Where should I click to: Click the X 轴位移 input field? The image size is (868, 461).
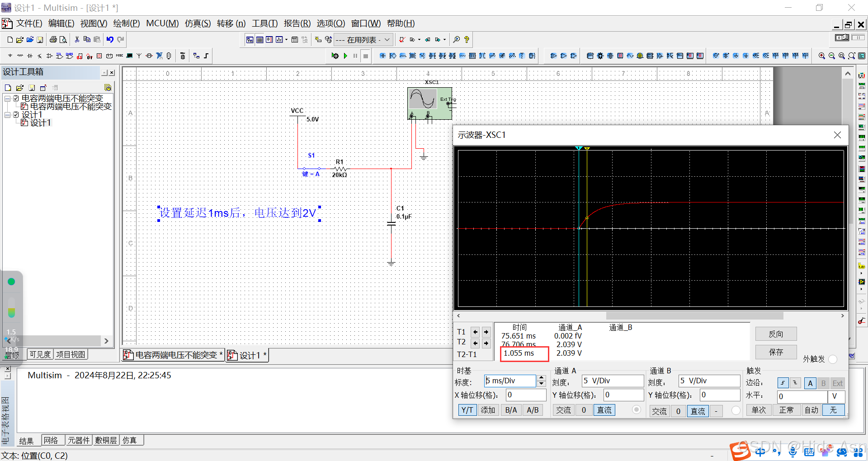coord(526,395)
